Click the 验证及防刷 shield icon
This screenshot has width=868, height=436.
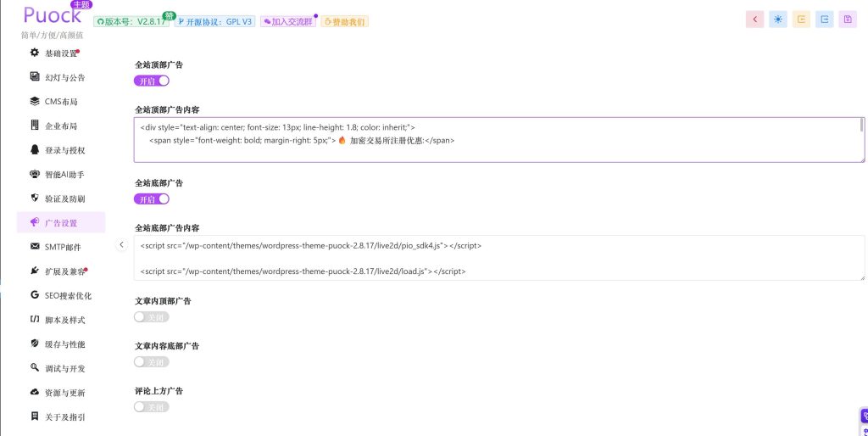click(x=34, y=198)
